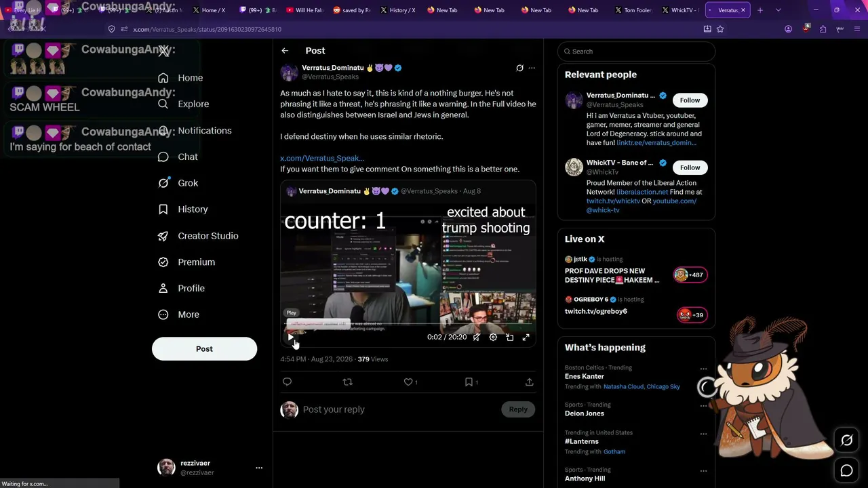
Task: Open the Anthony Hill trending topic
Action: [585, 479]
